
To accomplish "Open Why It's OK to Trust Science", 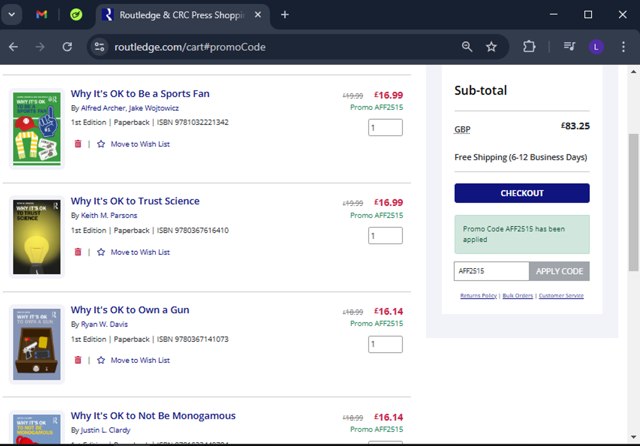I will (x=135, y=201).
